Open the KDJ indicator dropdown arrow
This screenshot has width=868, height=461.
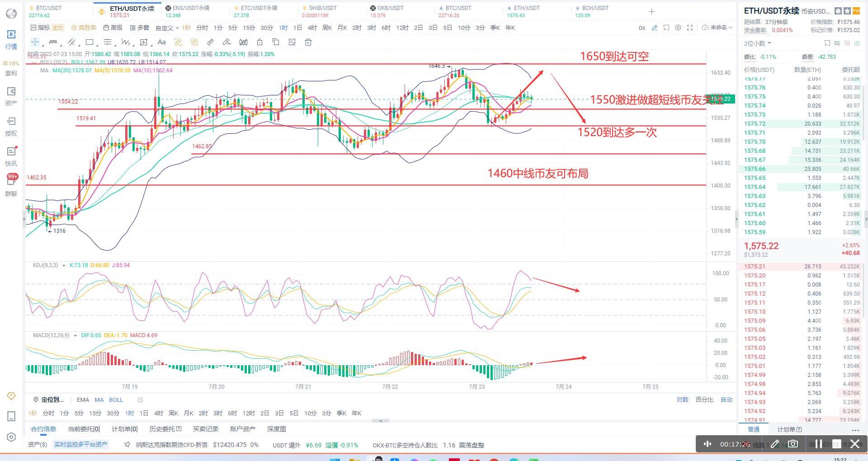(64, 265)
